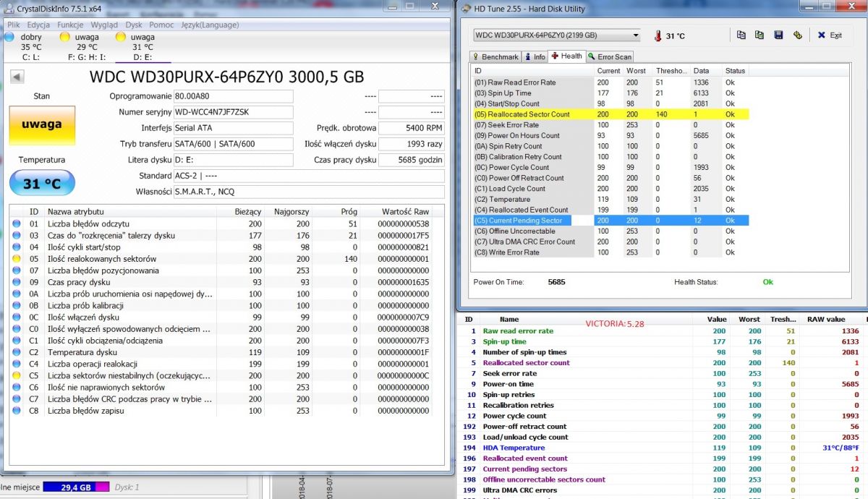Select 'HDA Temperature' row in Victoria
The width and height of the screenshot is (868, 499).
click(x=662, y=448)
